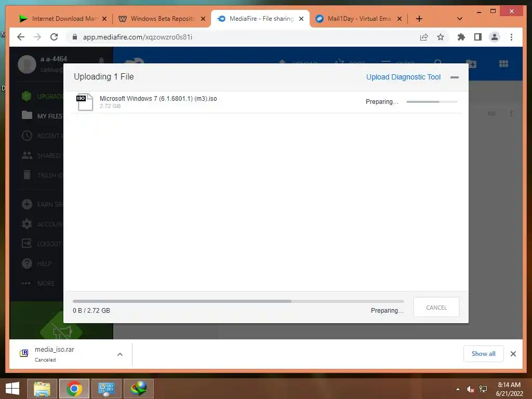
Task: Close the downloads bar
Action: pyautogui.click(x=513, y=354)
